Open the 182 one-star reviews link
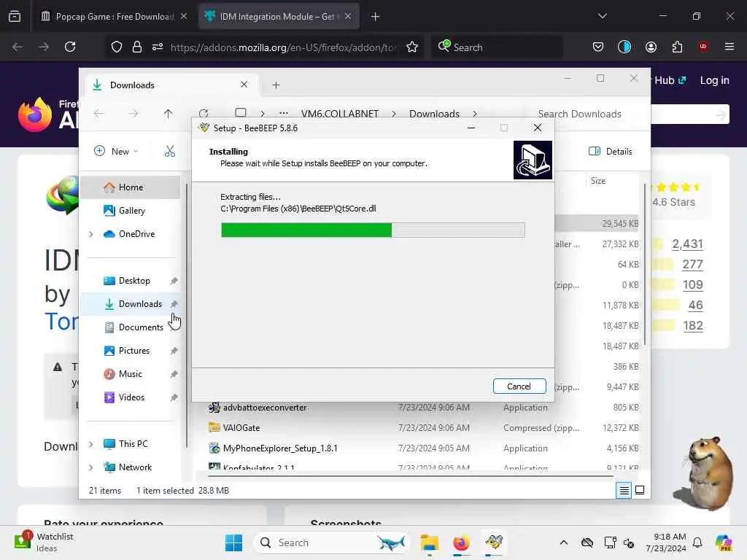 693,326
